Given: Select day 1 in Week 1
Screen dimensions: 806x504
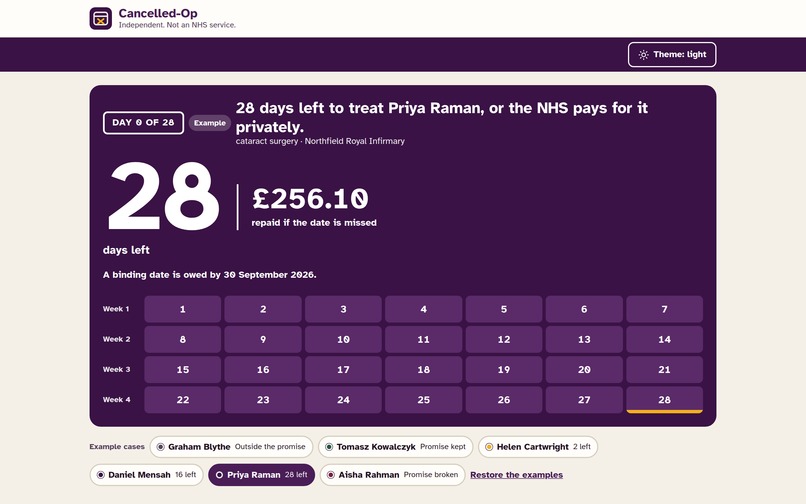Looking at the screenshot, I should [x=182, y=309].
